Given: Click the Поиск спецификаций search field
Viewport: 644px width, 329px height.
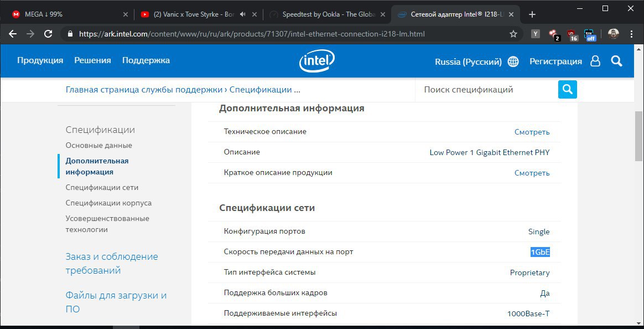Looking at the screenshot, I should (x=487, y=90).
